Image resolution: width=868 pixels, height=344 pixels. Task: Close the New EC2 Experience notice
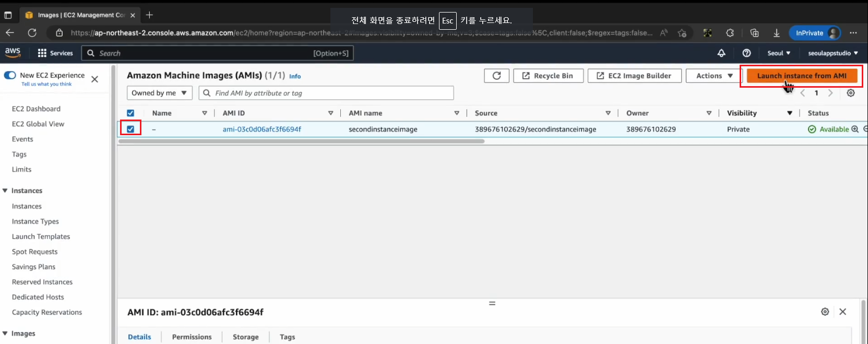pos(94,79)
